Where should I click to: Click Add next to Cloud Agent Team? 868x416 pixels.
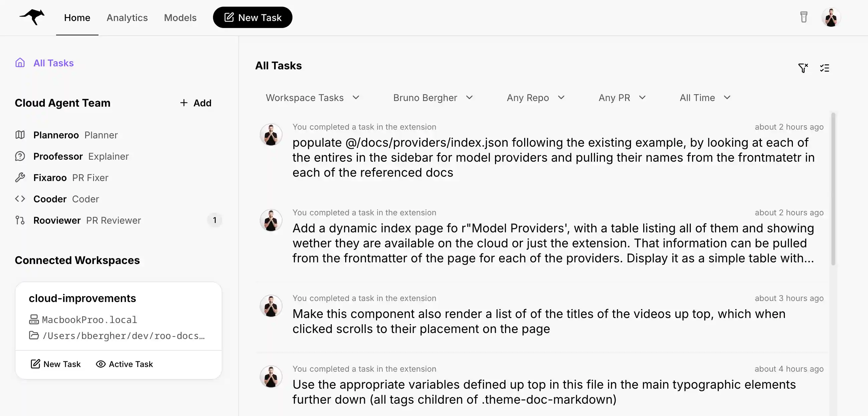(195, 103)
